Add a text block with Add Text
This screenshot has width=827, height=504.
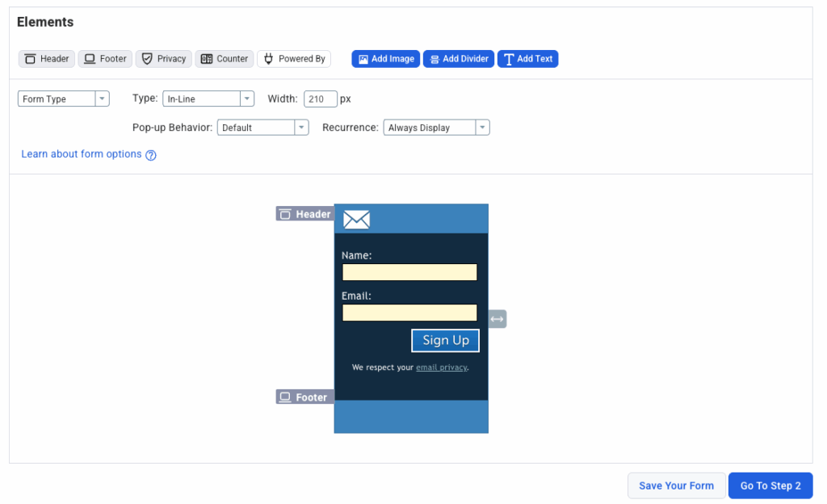(x=527, y=59)
